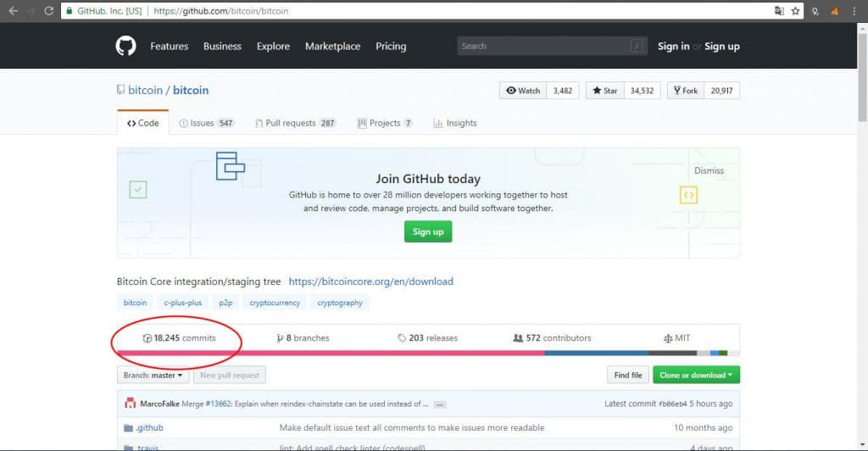Click Find file button
Screen dimensions: 868x451
(x=628, y=376)
